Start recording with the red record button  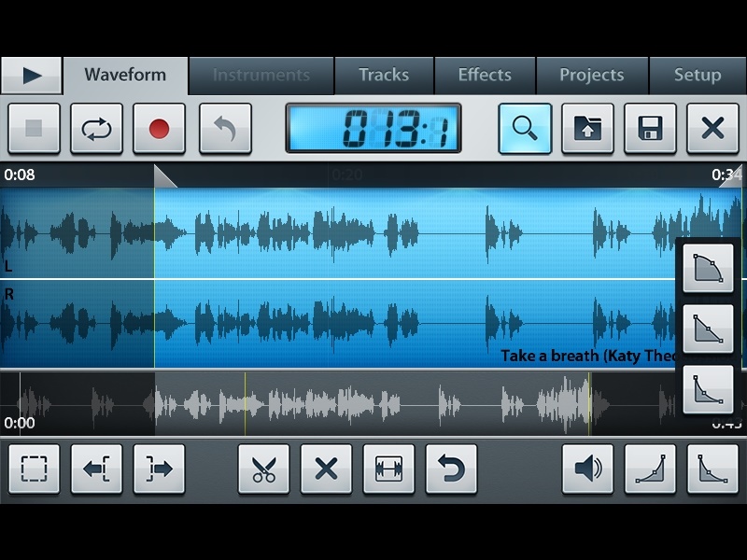(x=159, y=129)
